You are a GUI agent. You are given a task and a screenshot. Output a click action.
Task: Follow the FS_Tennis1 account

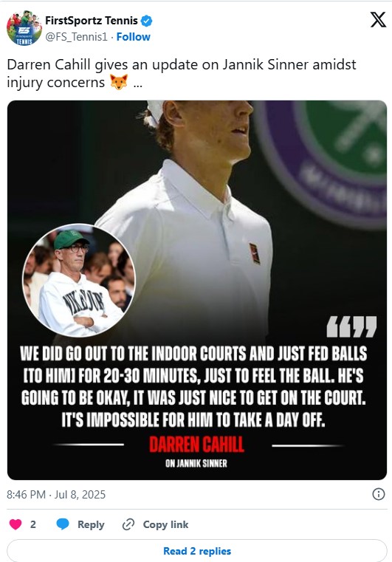134,37
